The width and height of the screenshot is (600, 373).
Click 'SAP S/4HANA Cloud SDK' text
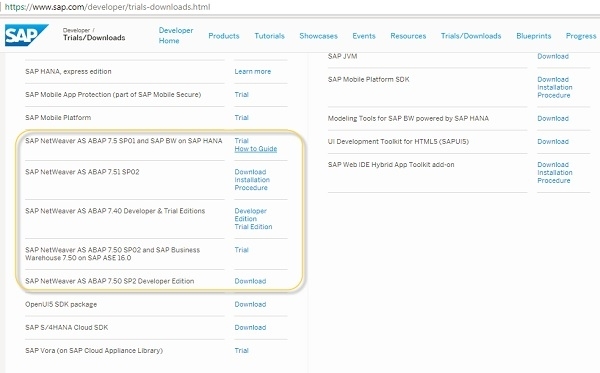[x=67, y=327]
